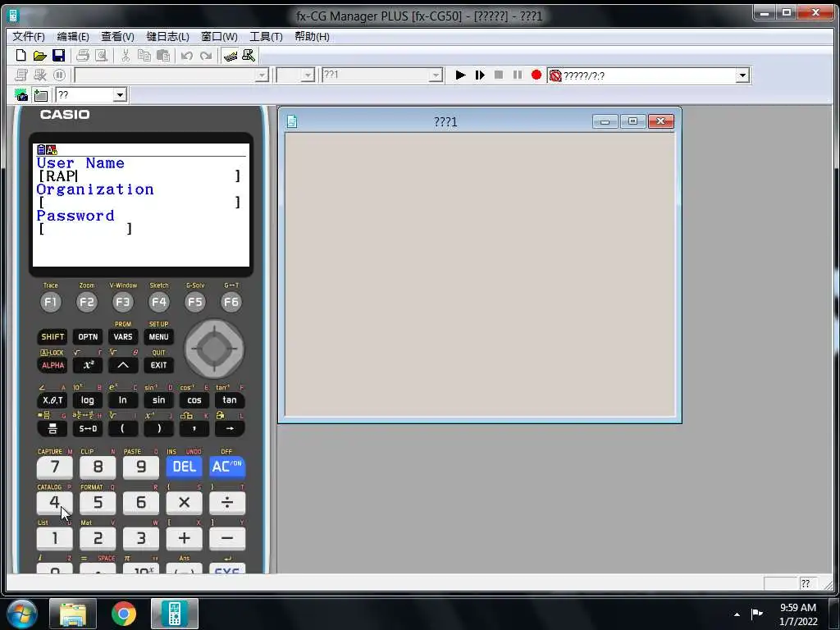Open File Explorer from the taskbar
Screen dimensions: 840x630
coord(73,614)
